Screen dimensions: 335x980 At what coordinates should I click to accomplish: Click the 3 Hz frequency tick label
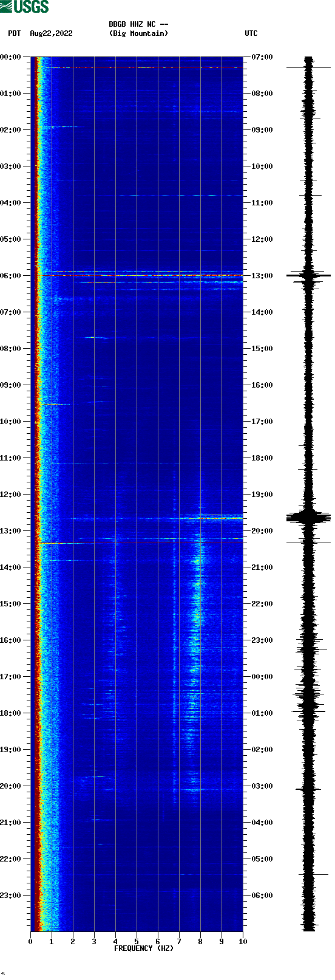click(x=94, y=942)
